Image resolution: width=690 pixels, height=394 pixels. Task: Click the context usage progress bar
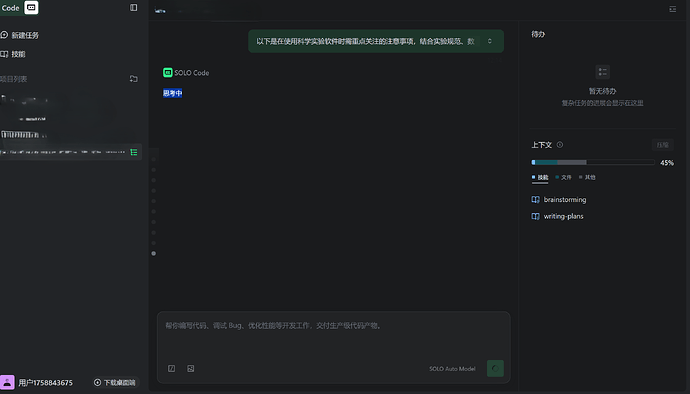coord(593,162)
